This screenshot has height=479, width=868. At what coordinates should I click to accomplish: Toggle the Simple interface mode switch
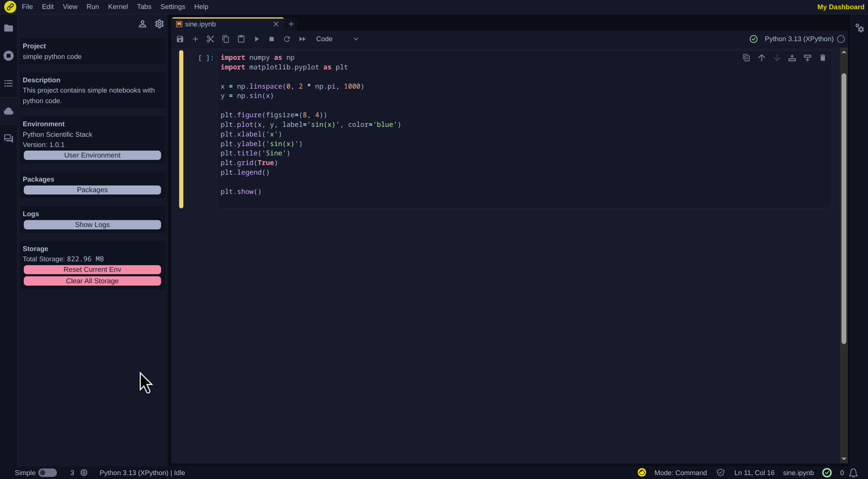pos(48,473)
